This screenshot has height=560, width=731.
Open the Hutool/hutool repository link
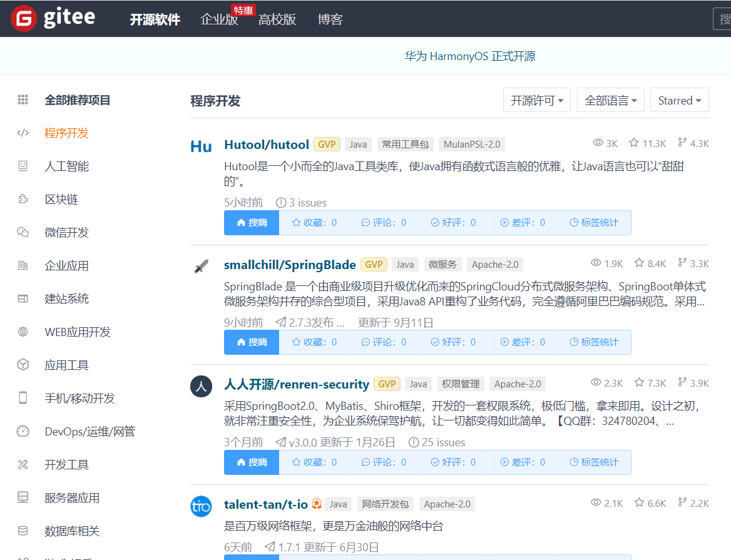(266, 145)
